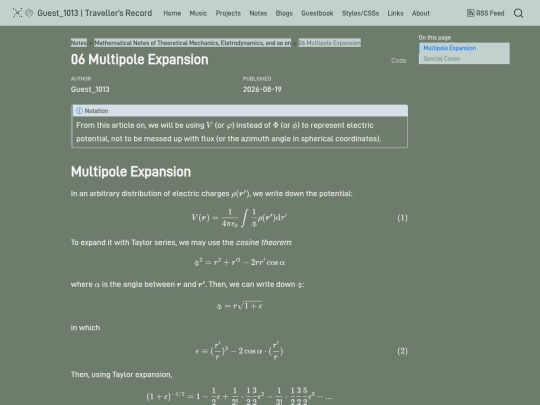Click the RSS feed icon

pyautogui.click(x=470, y=13)
